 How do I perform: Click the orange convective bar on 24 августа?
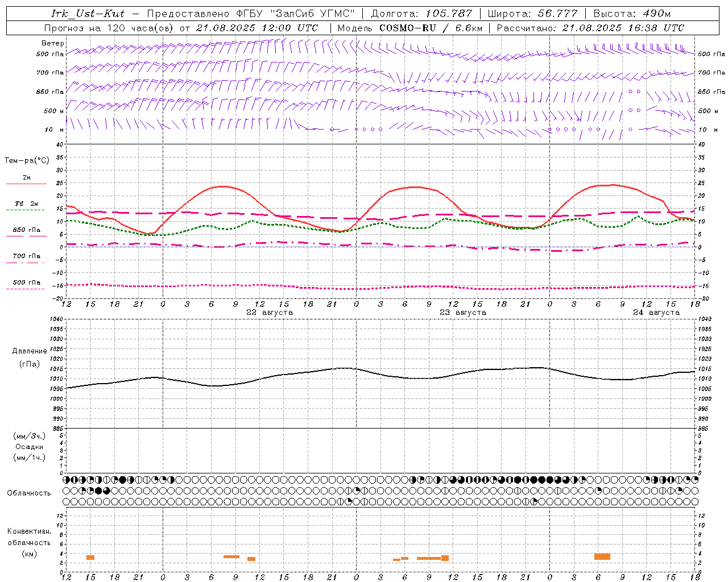602,556
